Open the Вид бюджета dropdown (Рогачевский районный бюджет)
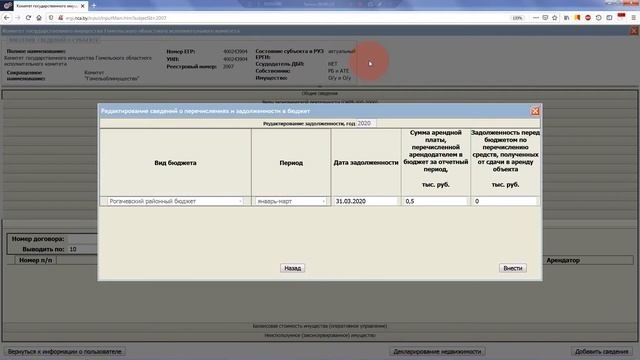Screen dimensions: 640x360 176,201
